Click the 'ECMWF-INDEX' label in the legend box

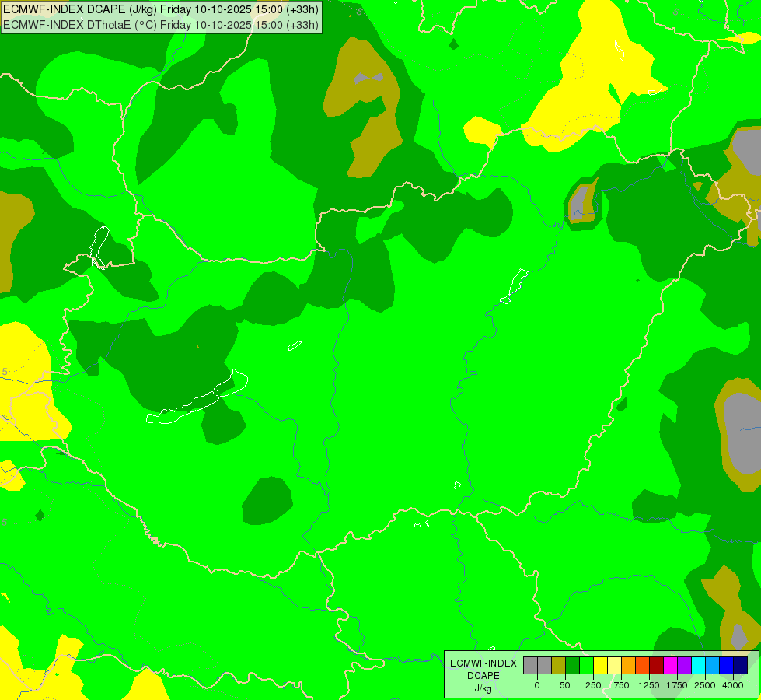click(483, 663)
